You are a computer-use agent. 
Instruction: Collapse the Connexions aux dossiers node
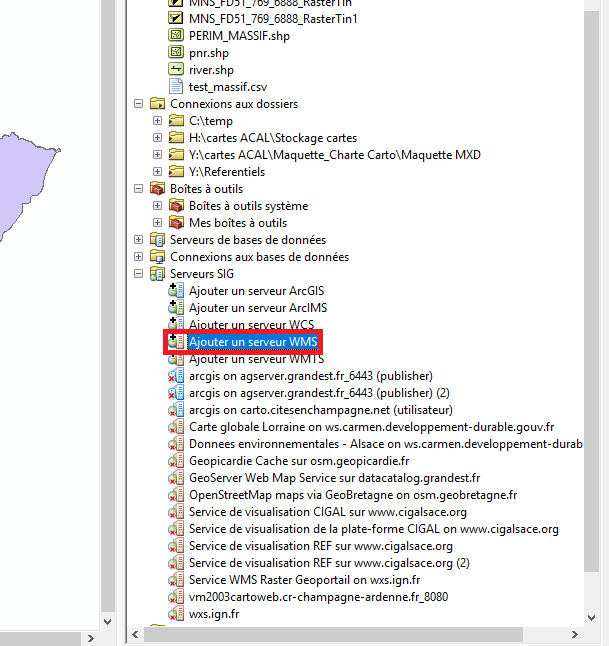pyautogui.click(x=138, y=103)
